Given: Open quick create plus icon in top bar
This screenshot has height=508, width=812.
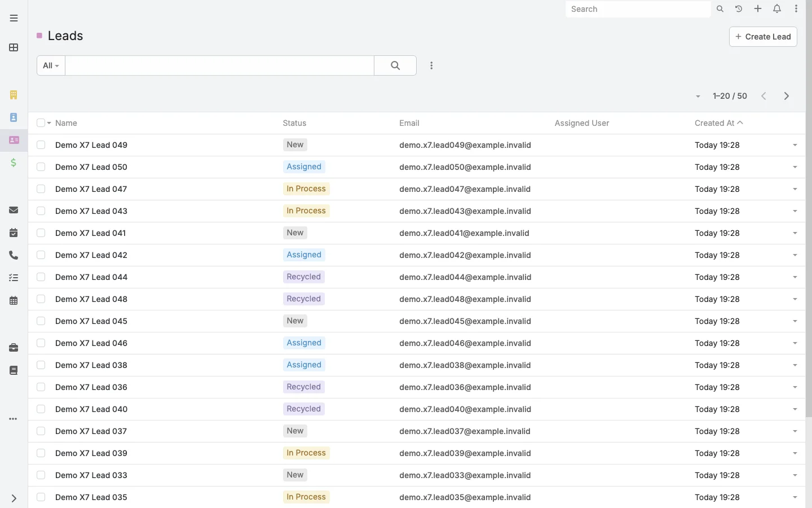Looking at the screenshot, I should tap(758, 9).
